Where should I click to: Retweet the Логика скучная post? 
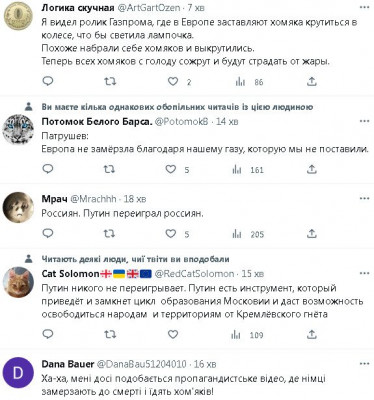click(x=110, y=81)
